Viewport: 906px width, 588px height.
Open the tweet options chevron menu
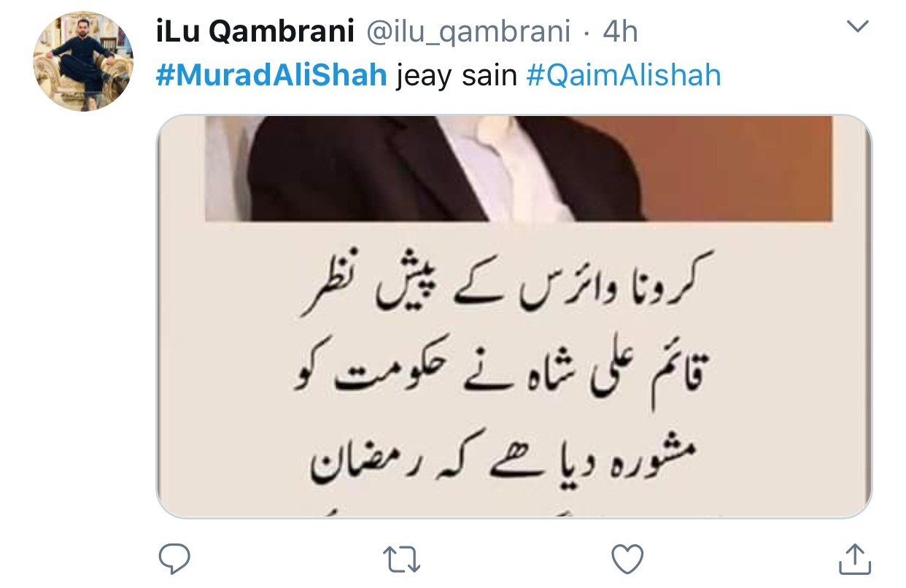tap(859, 28)
